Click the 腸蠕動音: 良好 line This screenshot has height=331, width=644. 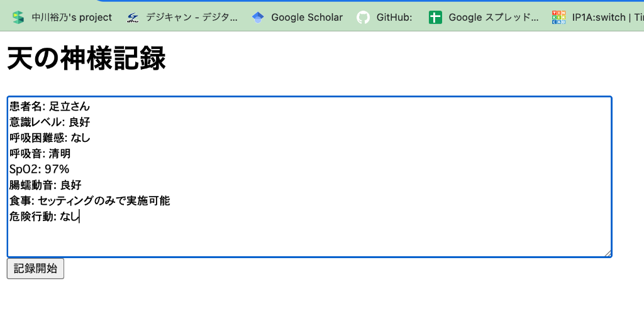(45, 185)
